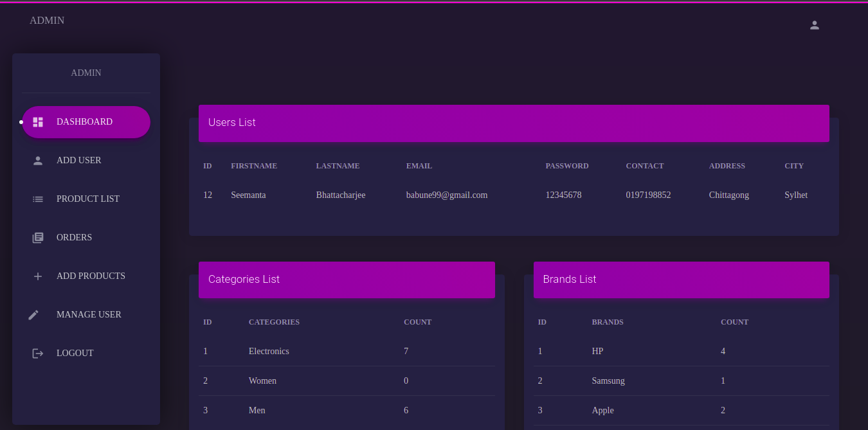Viewport: 868px width, 430px height.
Task: Click the city Sylhet
Action: 796,195
